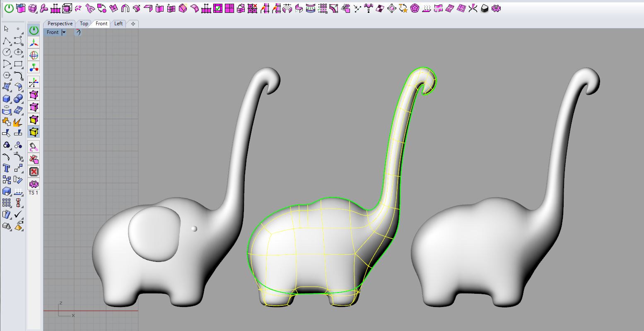Viewport: 644px width, 331px height.
Task: Click the pink four-square subdivide icon
Action: click(x=229, y=8)
